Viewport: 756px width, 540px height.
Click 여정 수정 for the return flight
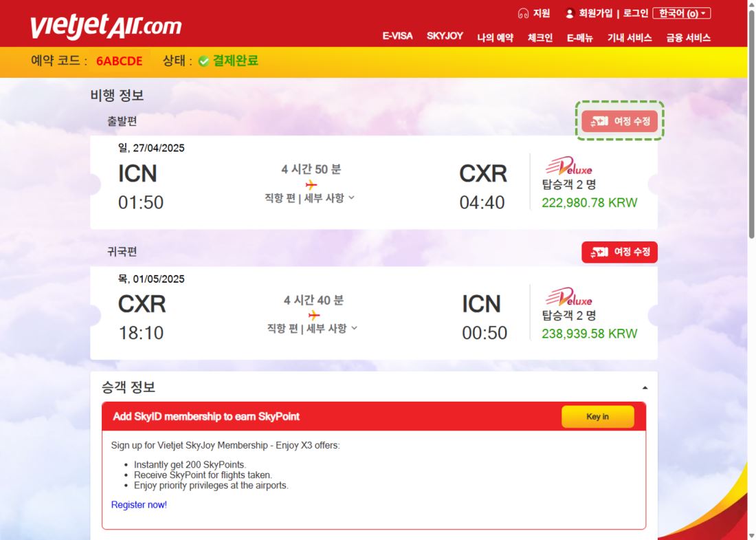pyautogui.click(x=619, y=252)
